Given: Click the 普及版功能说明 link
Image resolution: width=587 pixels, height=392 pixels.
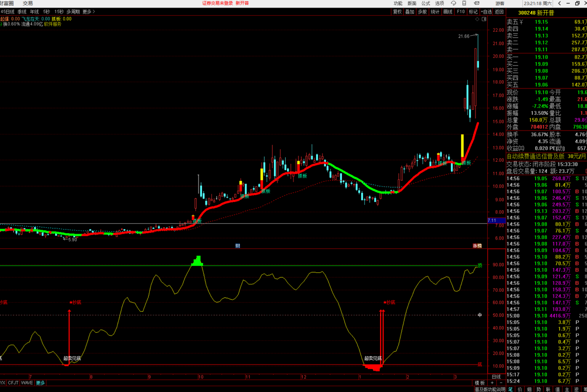Looking at the screenshot, I should [x=490, y=389].
